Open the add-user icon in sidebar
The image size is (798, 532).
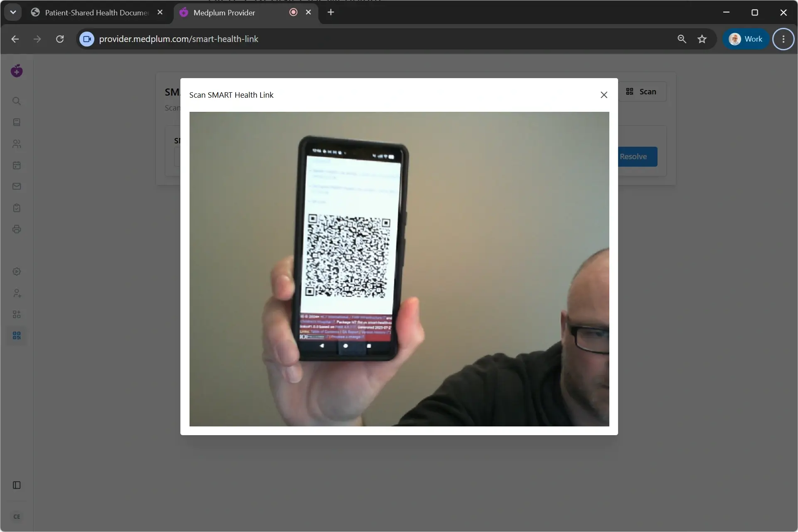pos(17,293)
